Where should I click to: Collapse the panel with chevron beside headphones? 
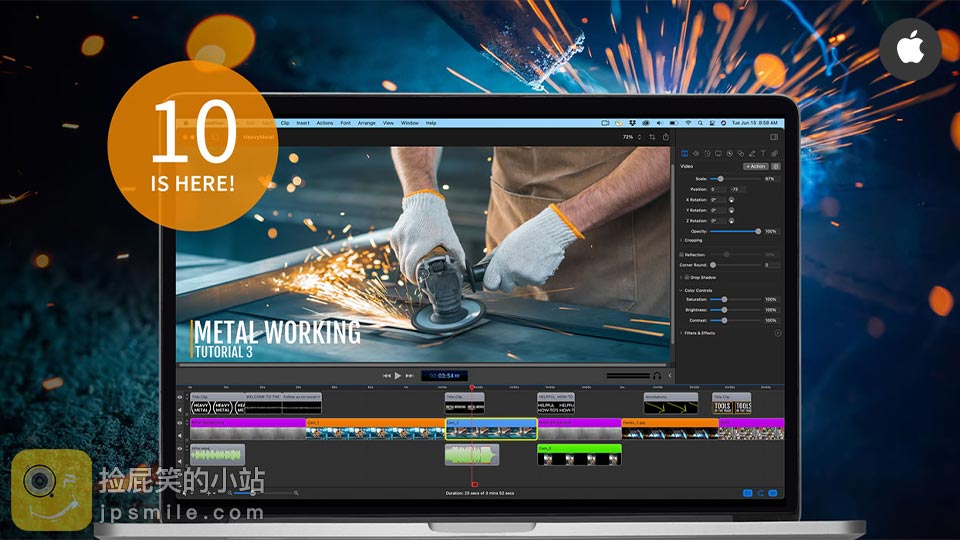point(669,375)
